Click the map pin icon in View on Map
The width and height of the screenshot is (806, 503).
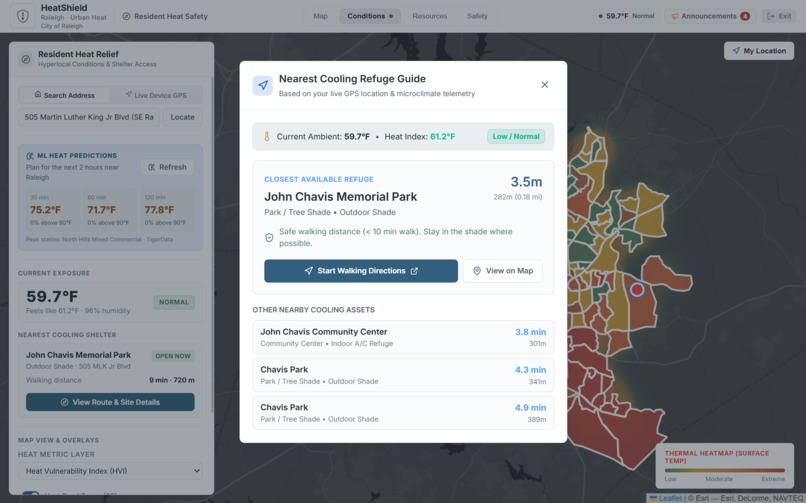[x=477, y=271]
